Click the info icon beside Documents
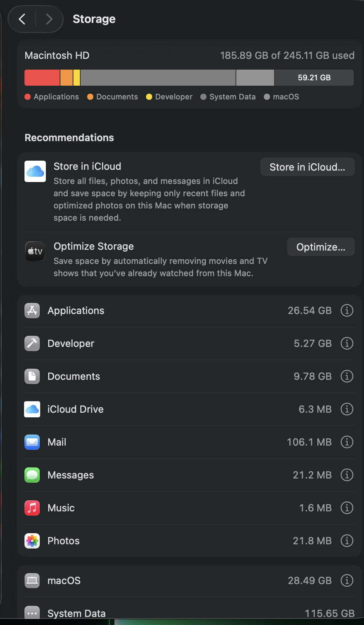This screenshot has width=364, height=625. (347, 376)
